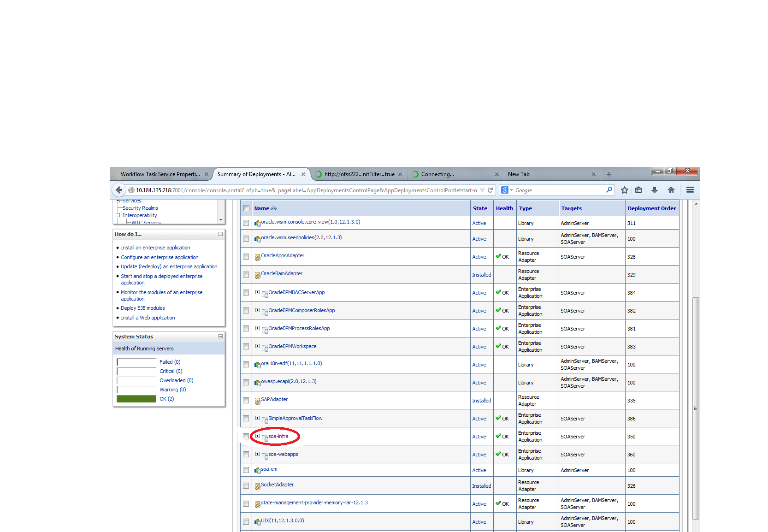The height and width of the screenshot is (532, 768).
Task: Open the Deploy EJB modules help link
Action: coord(143,308)
